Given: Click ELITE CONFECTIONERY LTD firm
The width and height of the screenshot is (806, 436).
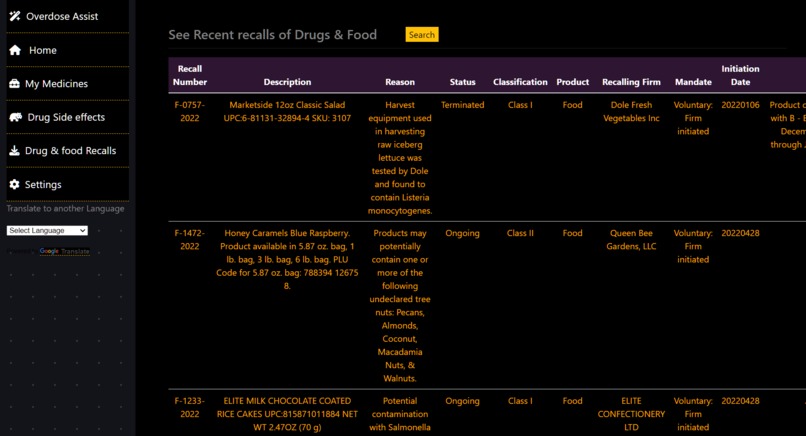Looking at the screenshot, I should pos(631,414).
